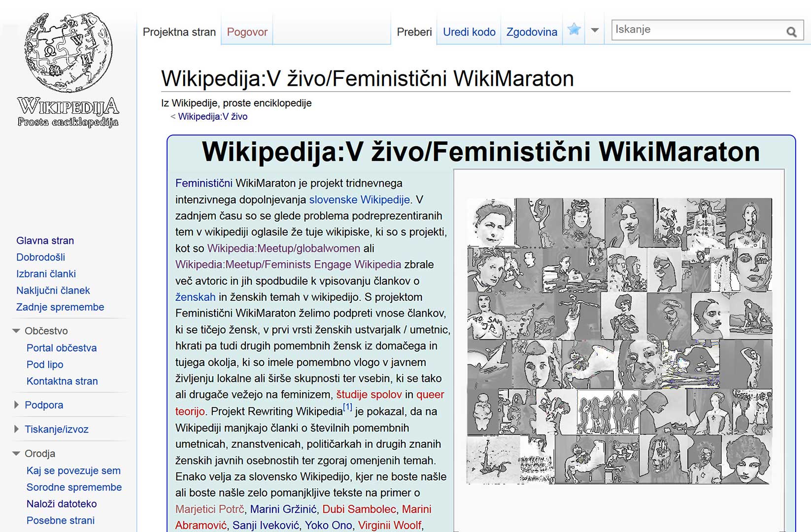Open the Zgodovina tab
811x532 pixels.
coord(532,32)
